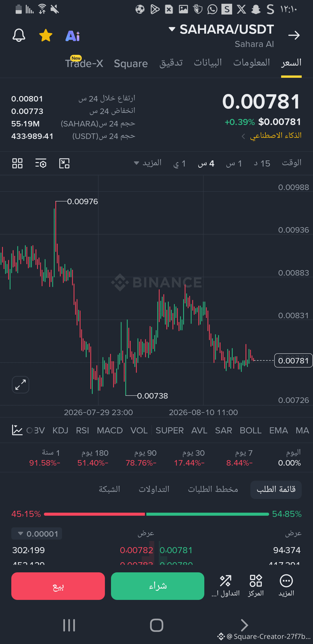Expand the المزيد timeframe dropdown

pyautogui.click(x=148, y=163)
